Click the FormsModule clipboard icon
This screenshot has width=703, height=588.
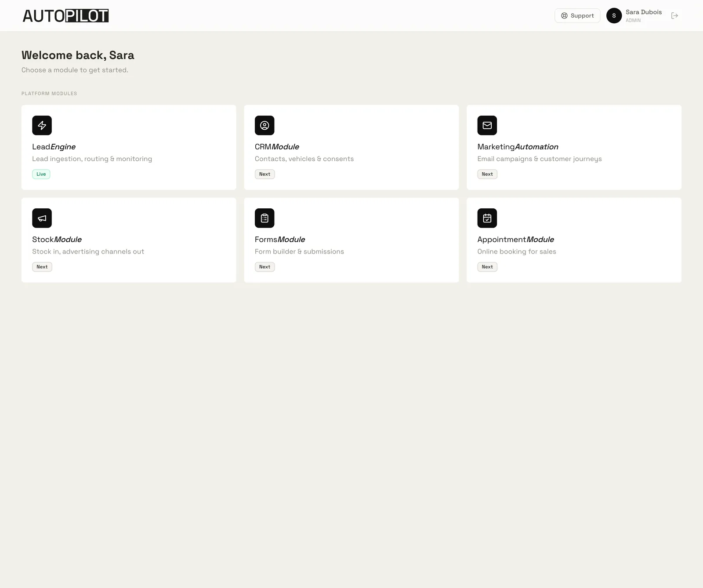click(265, 218)
